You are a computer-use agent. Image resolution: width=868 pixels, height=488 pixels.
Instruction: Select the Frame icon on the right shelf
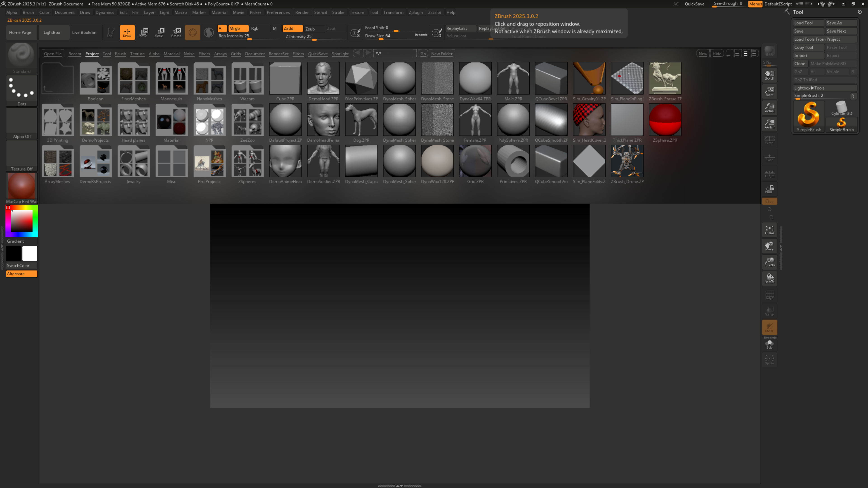click(769, 230)
